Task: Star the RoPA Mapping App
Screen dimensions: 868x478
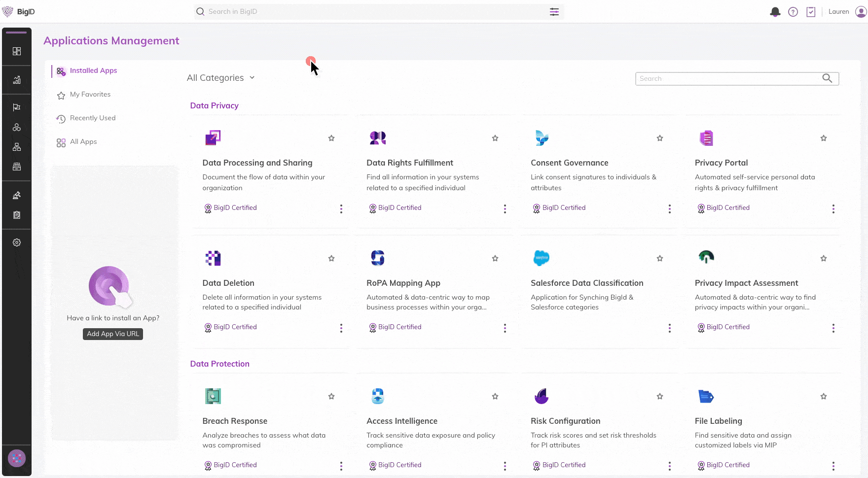Action: 495,258
